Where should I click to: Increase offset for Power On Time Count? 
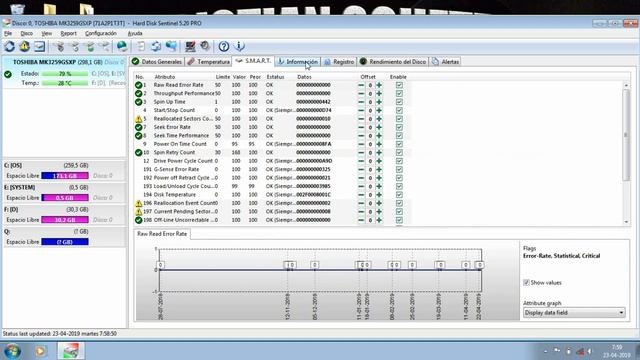click(x=379, y=144)
